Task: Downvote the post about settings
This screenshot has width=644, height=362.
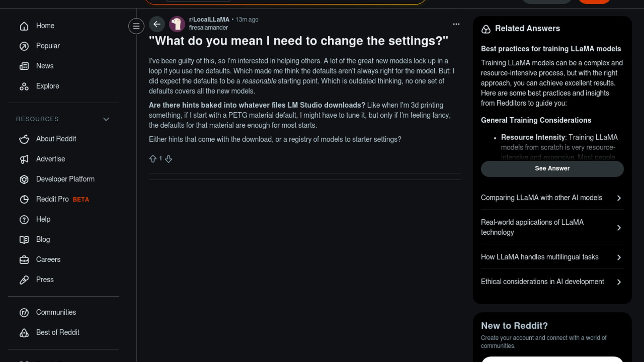Action: 168,159
